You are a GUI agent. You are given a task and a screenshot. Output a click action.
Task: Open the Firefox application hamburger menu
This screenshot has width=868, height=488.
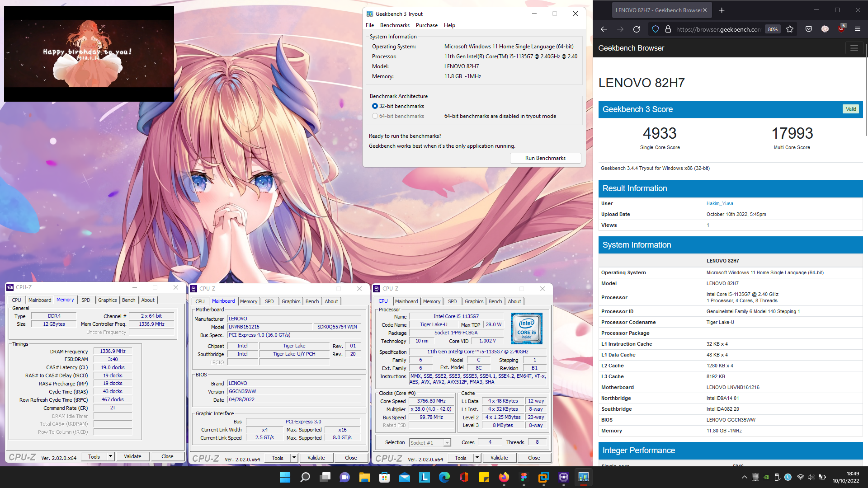click(x=858, y=29)
